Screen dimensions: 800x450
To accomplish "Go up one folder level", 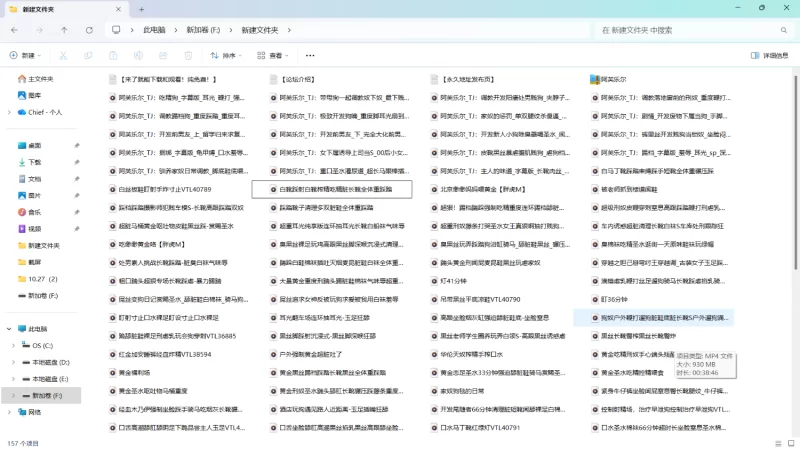I will pyautogui.click(x=64, y=30).
